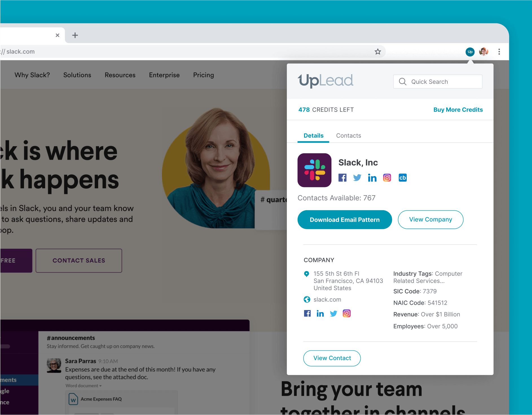Click the View Contact button
The width and height of the screenshot is (532, 415).
[x=332, y=358]
